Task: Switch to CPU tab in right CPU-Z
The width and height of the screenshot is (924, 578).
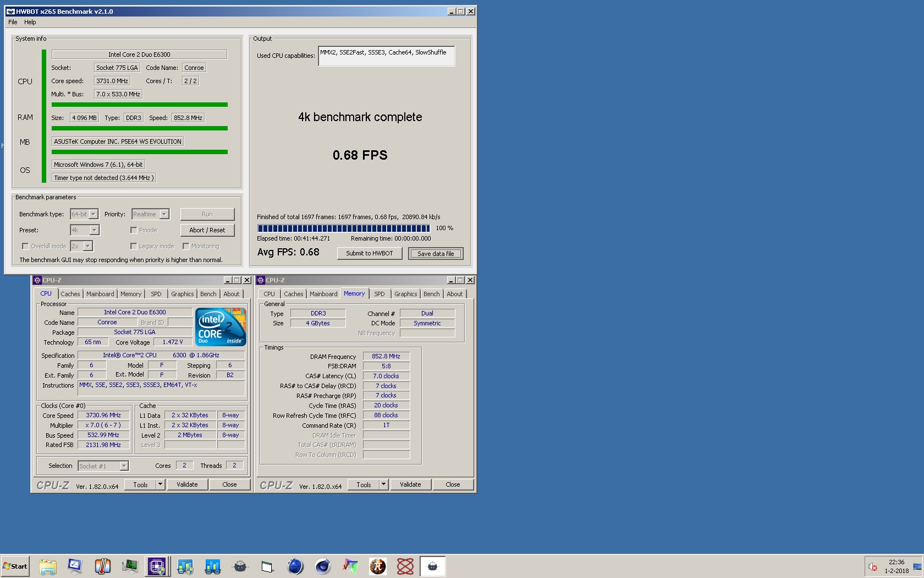Action: click(x=269, y=294)
